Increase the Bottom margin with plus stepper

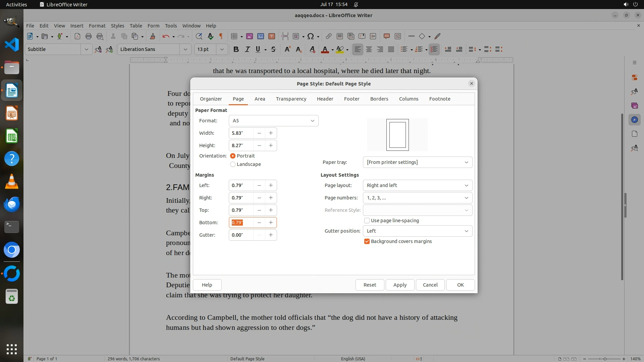tap(271, 223)
